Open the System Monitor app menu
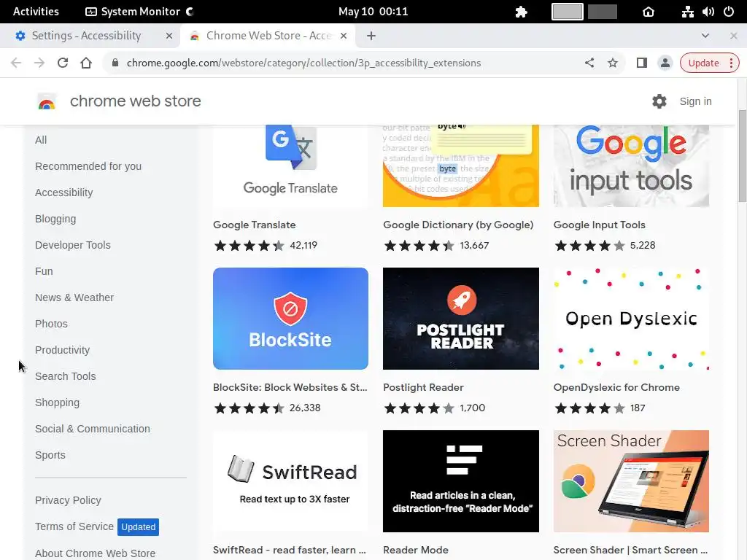Image resolution: width=747 pixels, height=560 pixels. 139,12
